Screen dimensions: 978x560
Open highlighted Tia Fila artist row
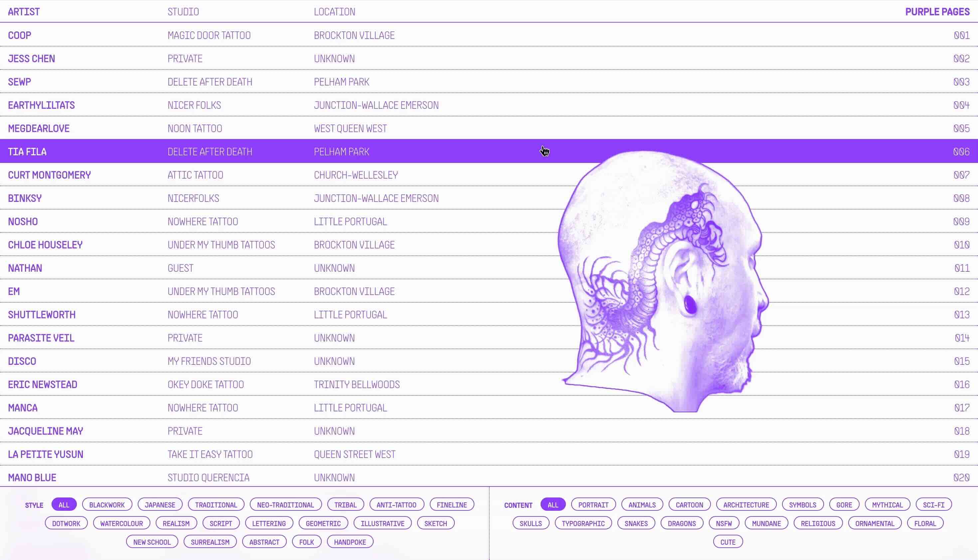[489, 152]
